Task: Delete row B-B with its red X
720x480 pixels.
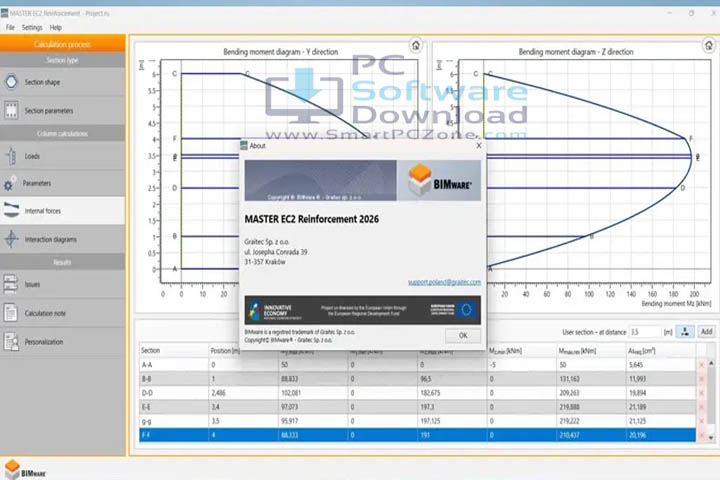Action: [701, 379]
